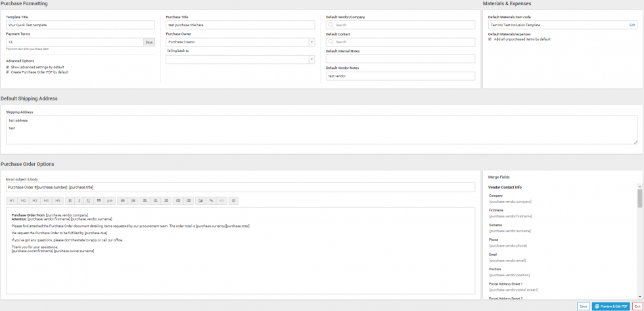Viewport: 644px width, 311px height.
Task: Open the Default Vendor/Company search box
Action: (400, 25)
